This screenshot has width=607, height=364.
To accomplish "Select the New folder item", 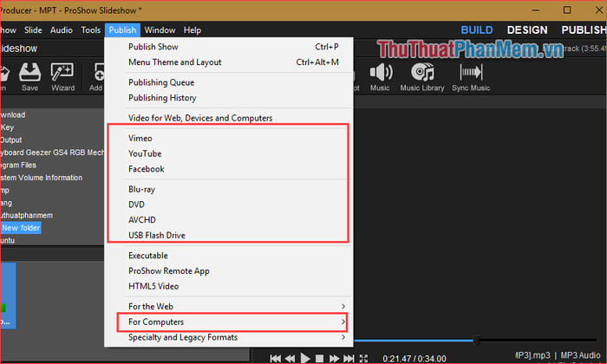I will click(x=21, y=228).
